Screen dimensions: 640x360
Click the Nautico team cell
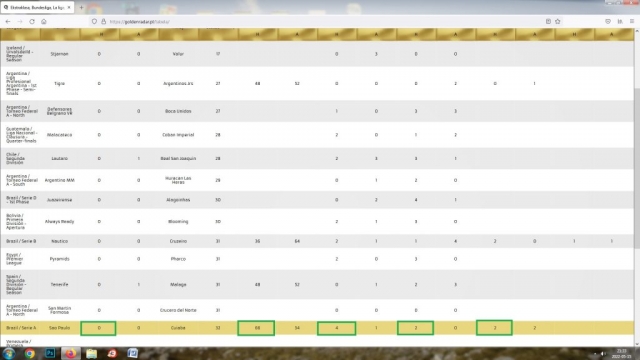[60, 241]
